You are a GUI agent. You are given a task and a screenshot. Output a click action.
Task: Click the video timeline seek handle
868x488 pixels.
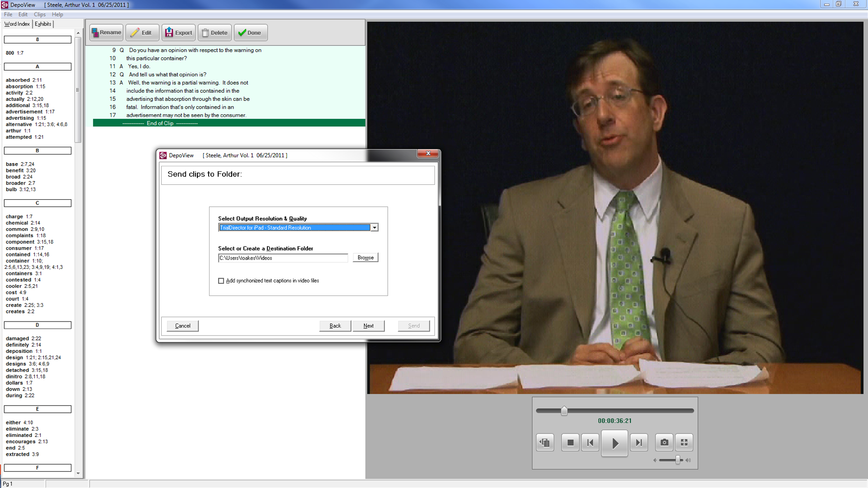(x=564, y=411)
